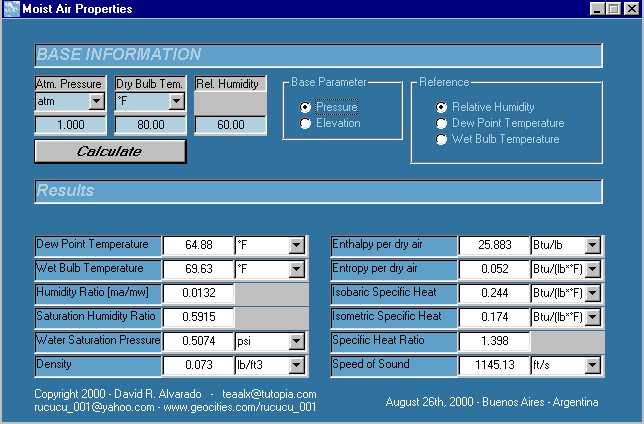This screenshot has width=644, height=424.
Task: Click the teaalx@tutopia.com email text
Action: pos(269,394)
